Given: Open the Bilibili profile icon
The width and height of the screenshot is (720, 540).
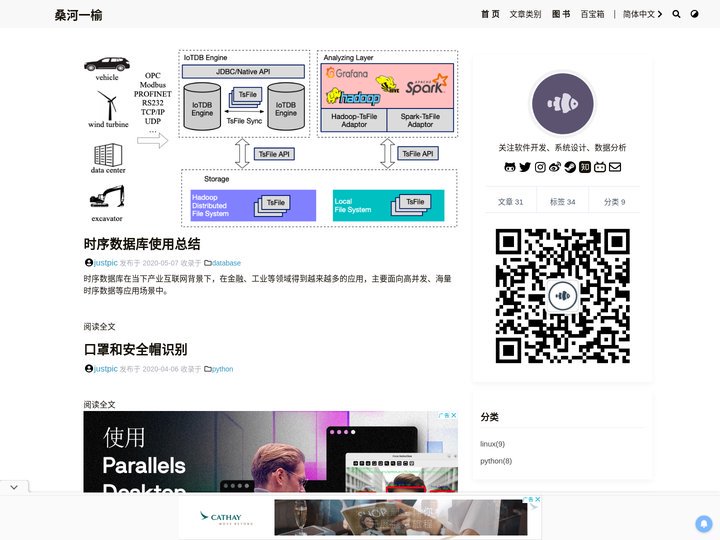Looking at the screenshot, I should click(600, 167).
